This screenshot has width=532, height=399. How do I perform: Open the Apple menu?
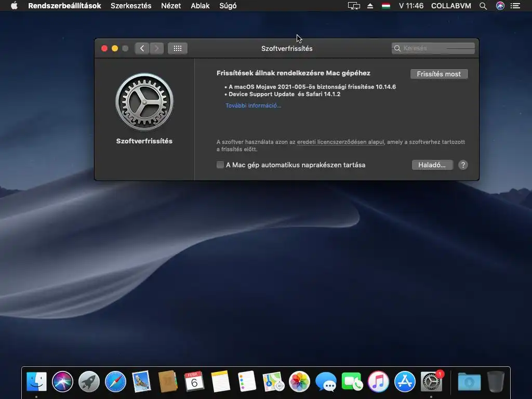point(14,6)
